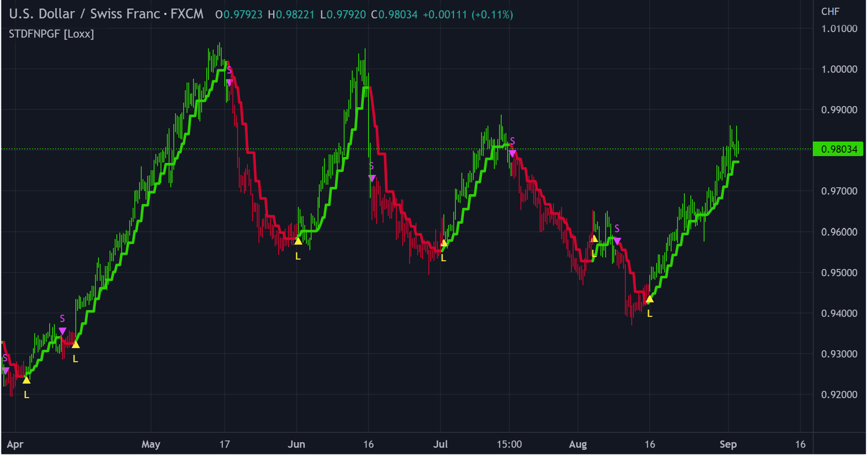Click the closing price value C0.98034 in the header

[x=394, y=15]
